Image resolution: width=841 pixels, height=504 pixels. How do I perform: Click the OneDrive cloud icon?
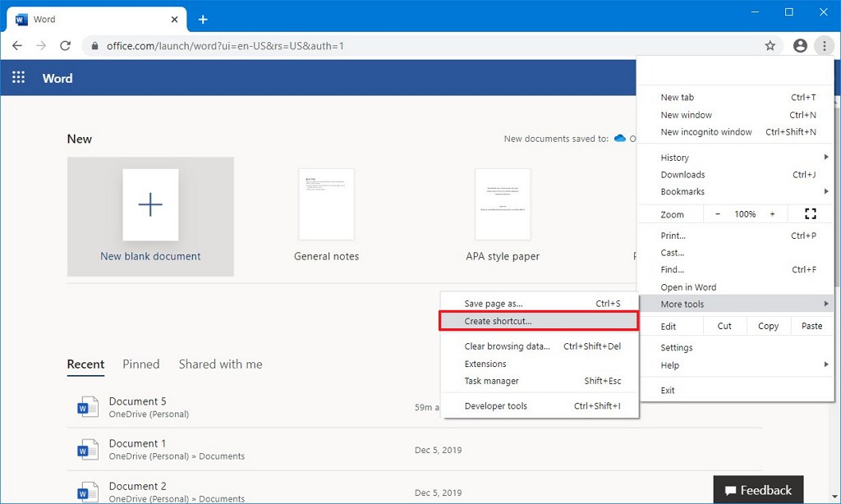point(620,139)
